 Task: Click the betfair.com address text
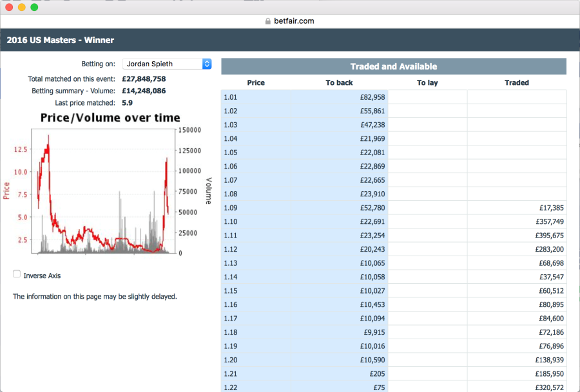pyautogui.click(x=294, y=21)
